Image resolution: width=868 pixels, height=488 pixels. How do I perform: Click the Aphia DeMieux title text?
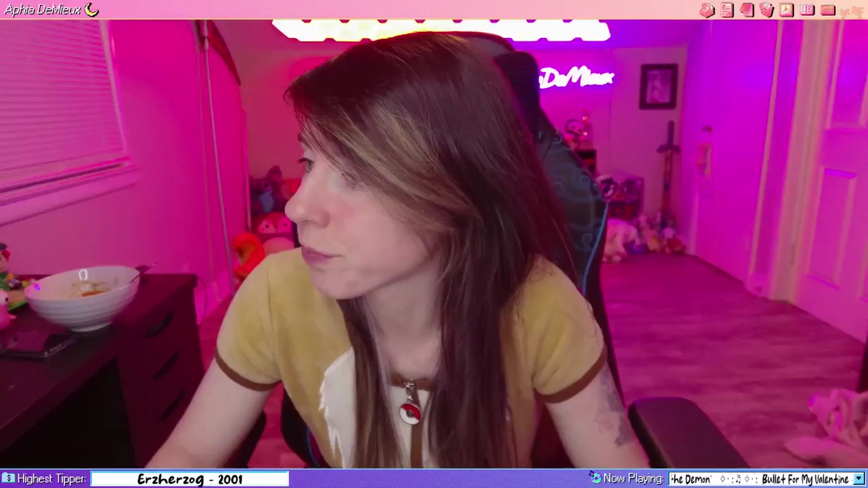point(43,9)
